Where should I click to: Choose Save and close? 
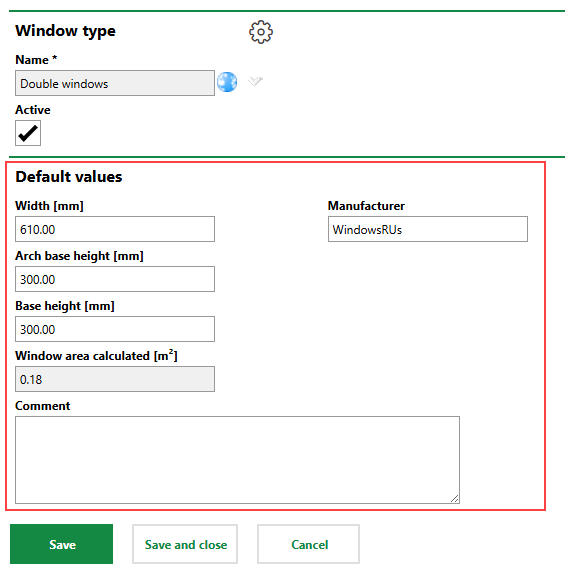click(185, 544)
